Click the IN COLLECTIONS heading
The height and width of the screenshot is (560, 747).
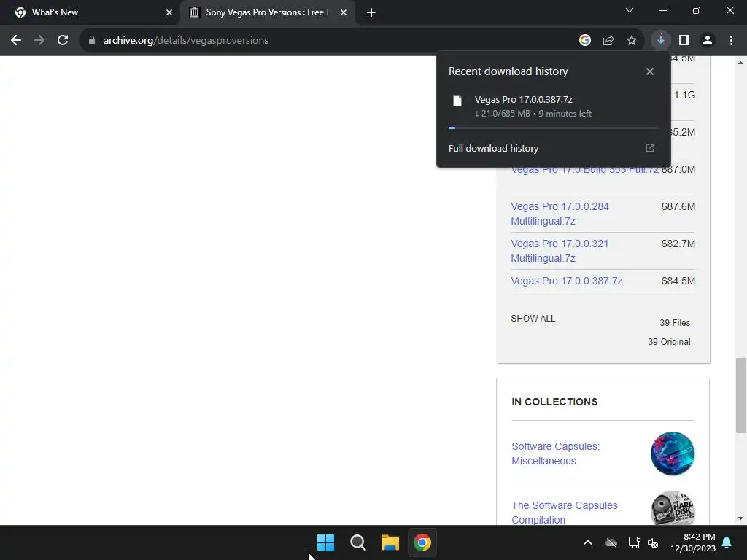pyautogui.click(x=554, y=402)
